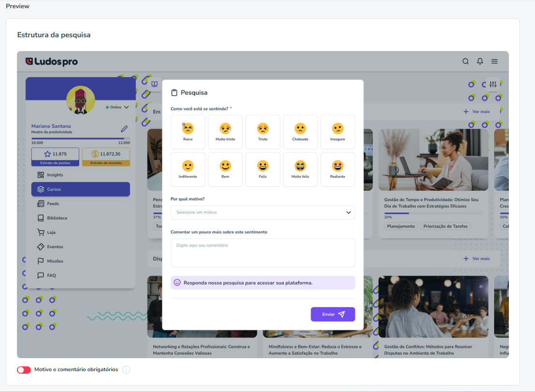Choose the Radiante emoji option
Screen dimensions: 535x392
click(x=338, y=169)
